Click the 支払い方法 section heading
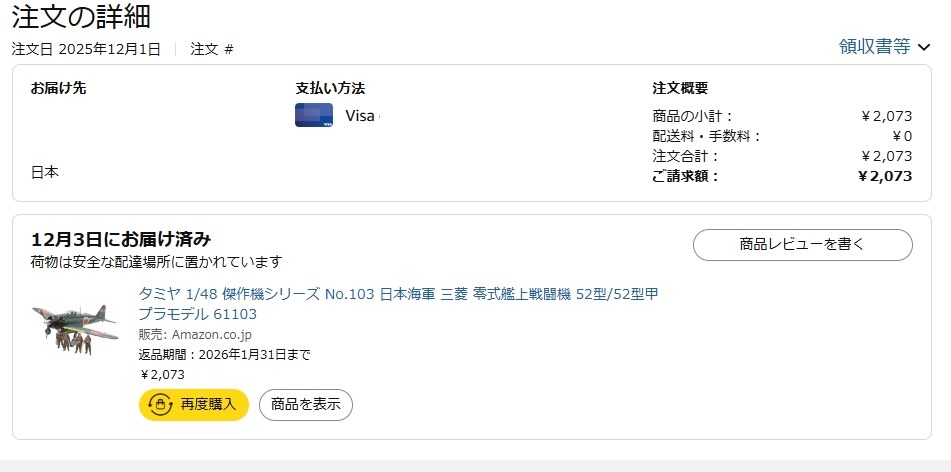 tap(330, 88)
